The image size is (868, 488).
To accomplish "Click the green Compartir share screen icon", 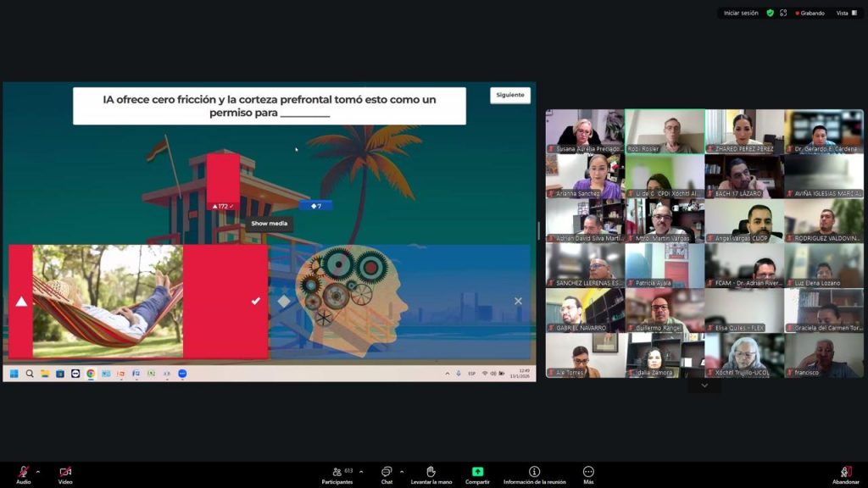I will [x=477, y=472].
